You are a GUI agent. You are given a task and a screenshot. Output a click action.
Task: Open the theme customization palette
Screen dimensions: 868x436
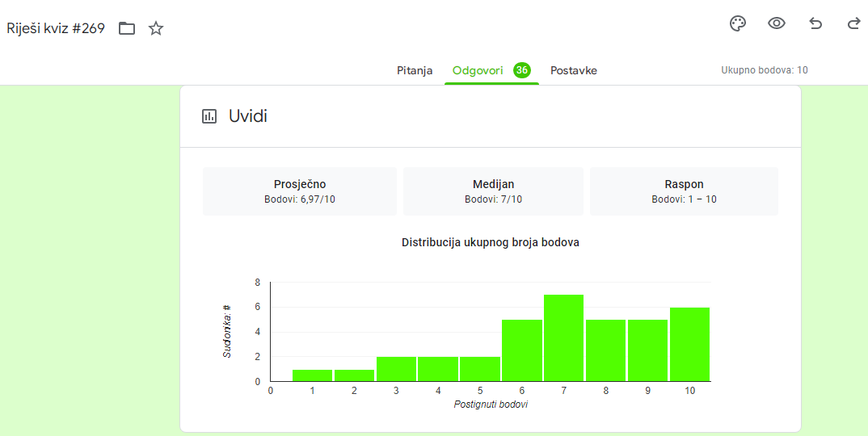click(x=737, y=23)
